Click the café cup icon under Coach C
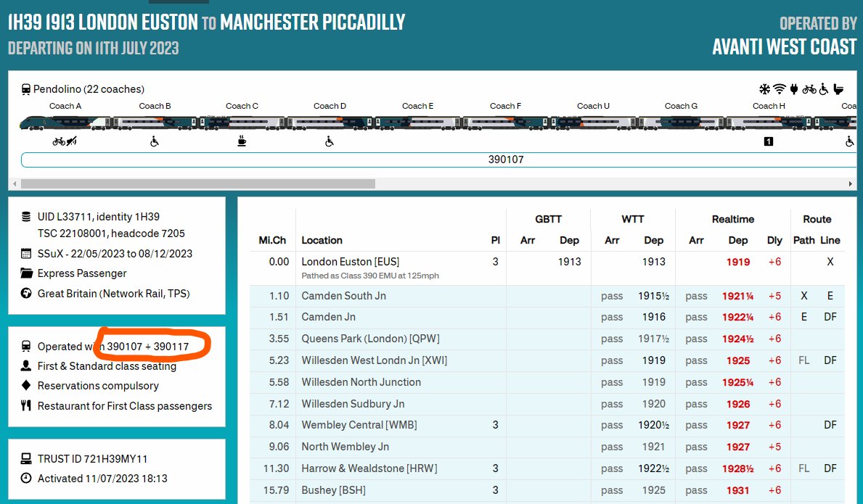Image resolution: width=863 pixels, height=504 pixels. coord(242,141)
